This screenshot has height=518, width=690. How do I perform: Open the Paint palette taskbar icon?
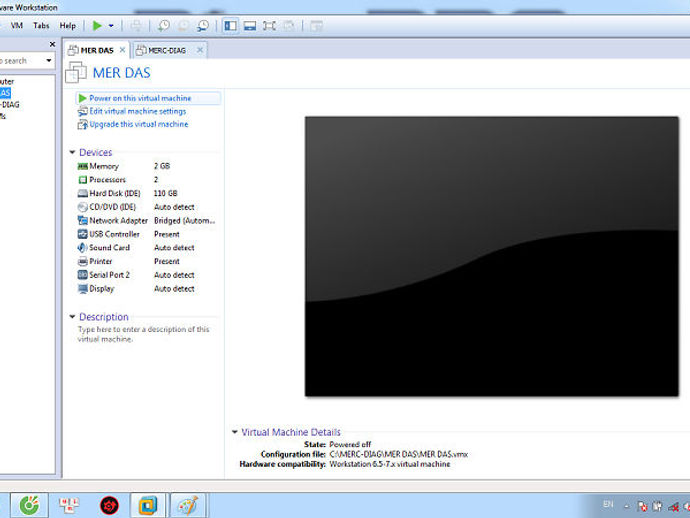pos(188,505)
